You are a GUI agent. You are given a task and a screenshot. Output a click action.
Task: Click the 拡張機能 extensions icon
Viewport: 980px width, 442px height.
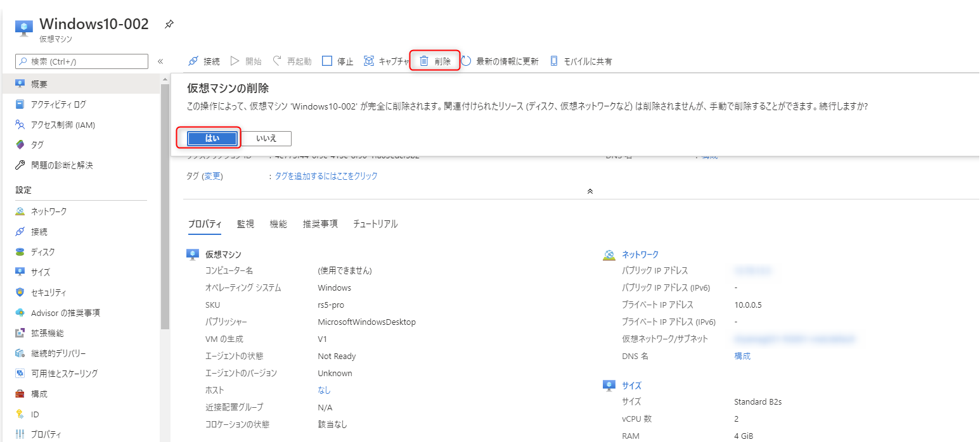tap(20, 333)
